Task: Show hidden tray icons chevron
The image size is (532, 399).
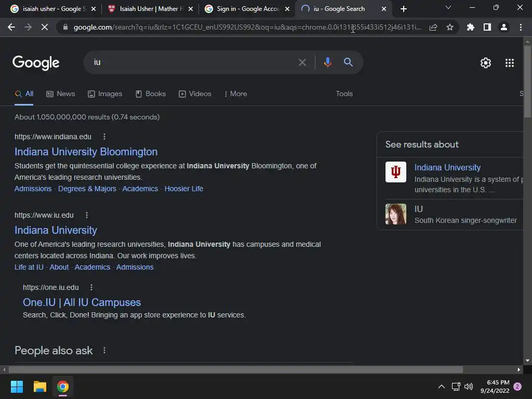Action: 442,387
